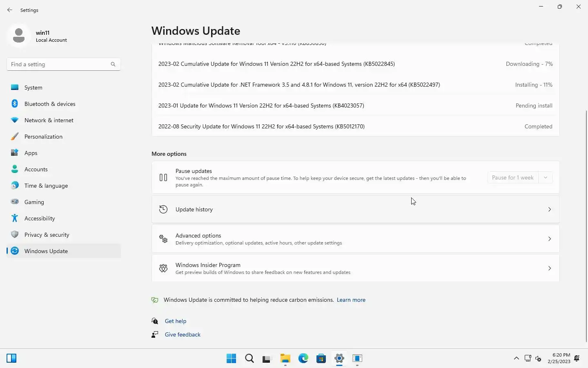Click the search magnifier in Find a setting
588x368 pixels.
pos(113,64)
